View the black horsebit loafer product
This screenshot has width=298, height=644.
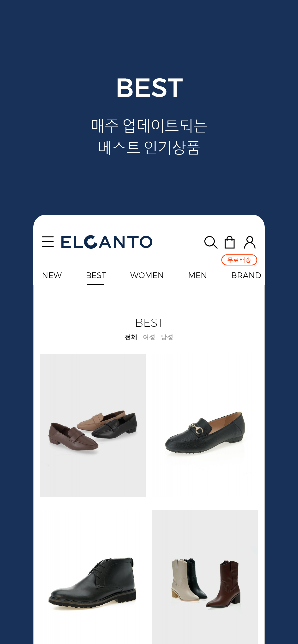(x=205, y=425)
